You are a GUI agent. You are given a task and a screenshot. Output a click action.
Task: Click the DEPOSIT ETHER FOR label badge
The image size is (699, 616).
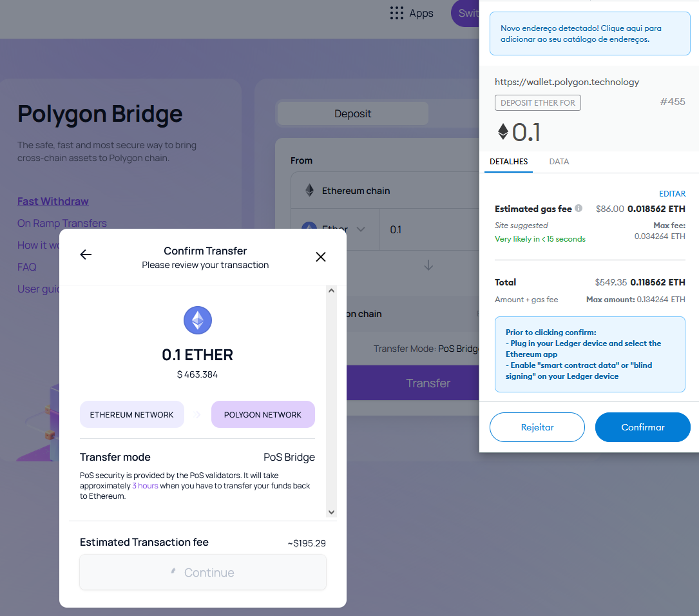538,102
